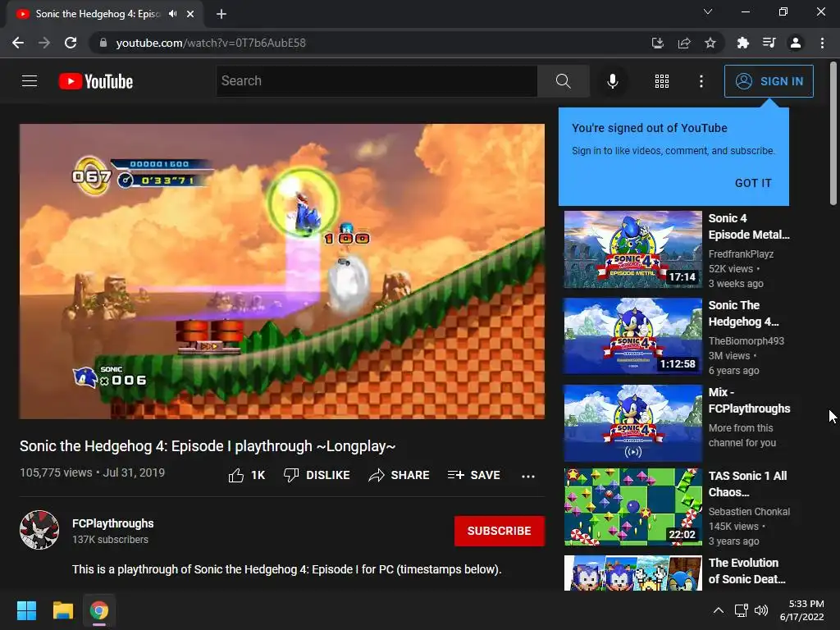840x630 pixels.
Task: Open network status icon in tray
Action: 741,610
